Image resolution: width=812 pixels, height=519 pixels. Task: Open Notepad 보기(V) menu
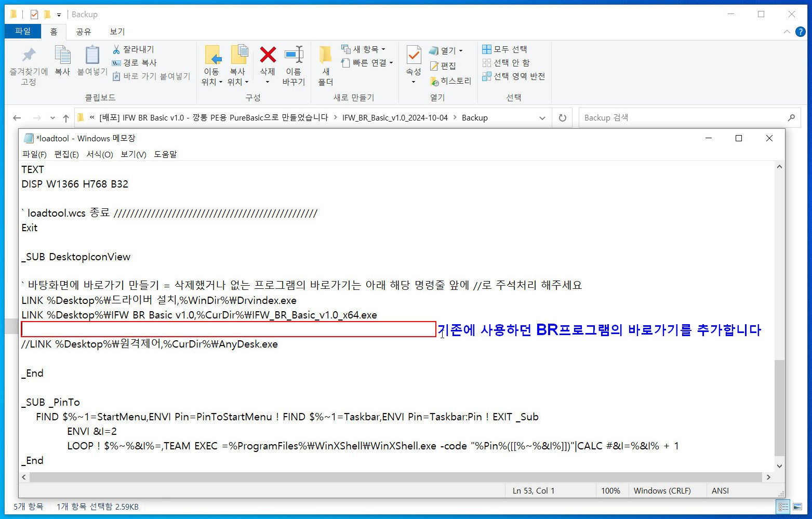click(x=134, y=154)
